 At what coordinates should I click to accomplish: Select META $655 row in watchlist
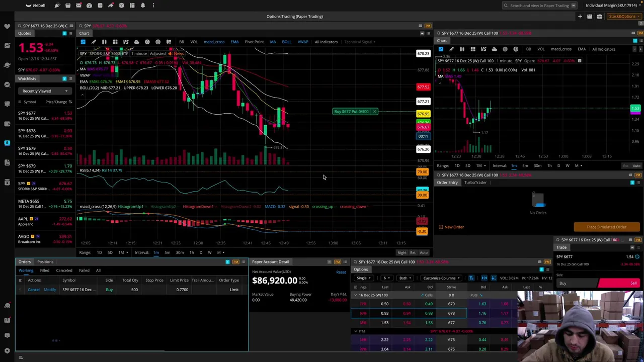coord(45,204)
